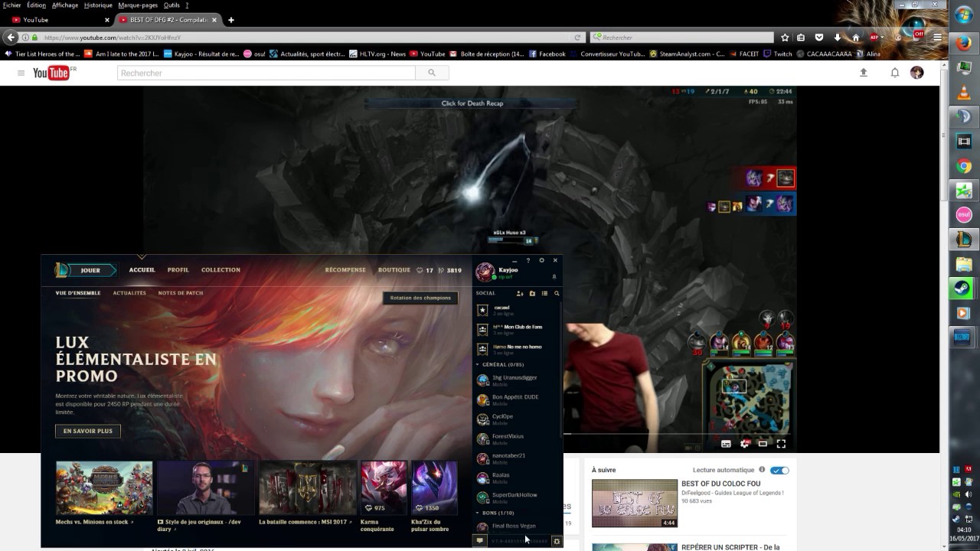Open the YouTube hamburger guide menu
This screenshot has width=980, height=551.
pyautogui.click(x=21, y=73)
